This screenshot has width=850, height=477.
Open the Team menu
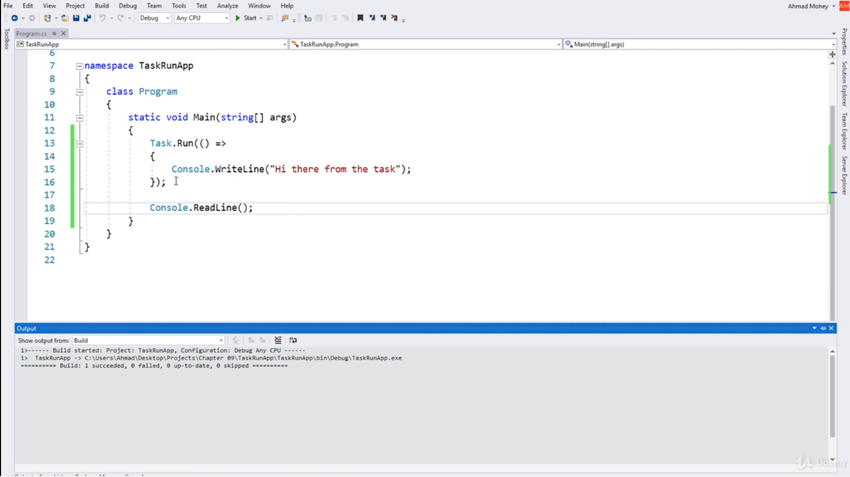[x=154, y=5]
